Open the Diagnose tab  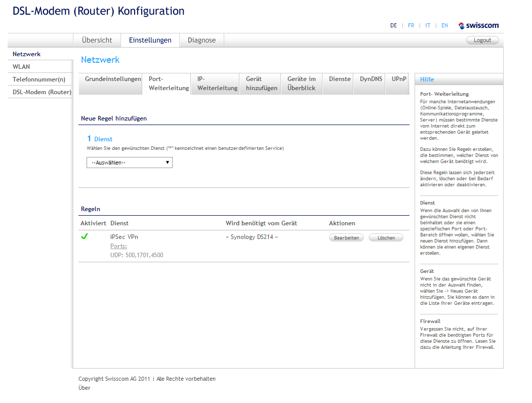(x=201, y=41)
